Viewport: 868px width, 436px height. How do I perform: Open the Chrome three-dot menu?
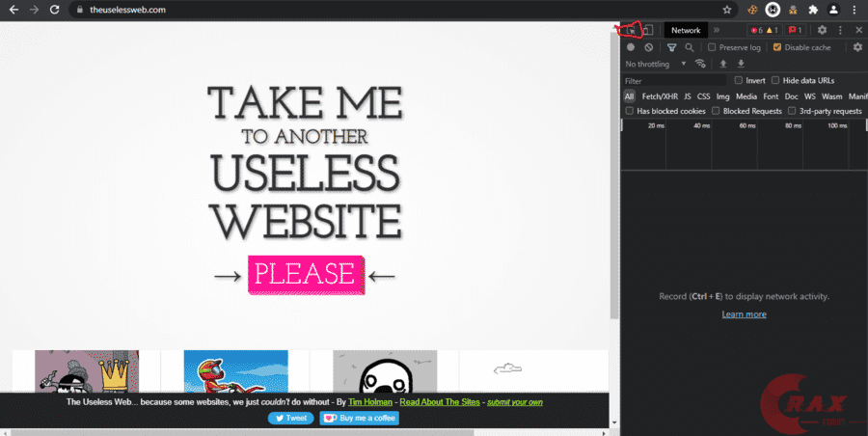854,10
